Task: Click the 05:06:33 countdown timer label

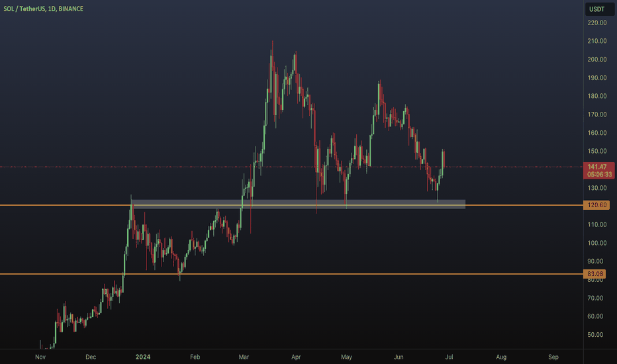Action: 599,174
